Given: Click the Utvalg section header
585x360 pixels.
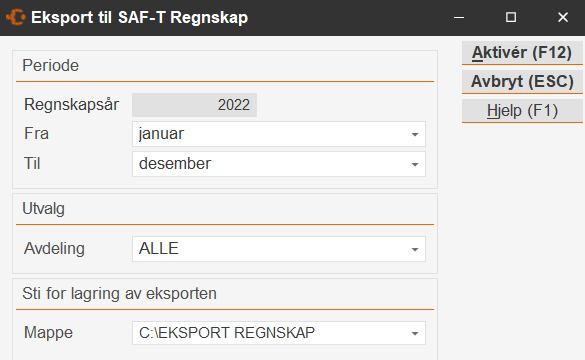Looking at the screenshot, I should click(x=43, y=209).
